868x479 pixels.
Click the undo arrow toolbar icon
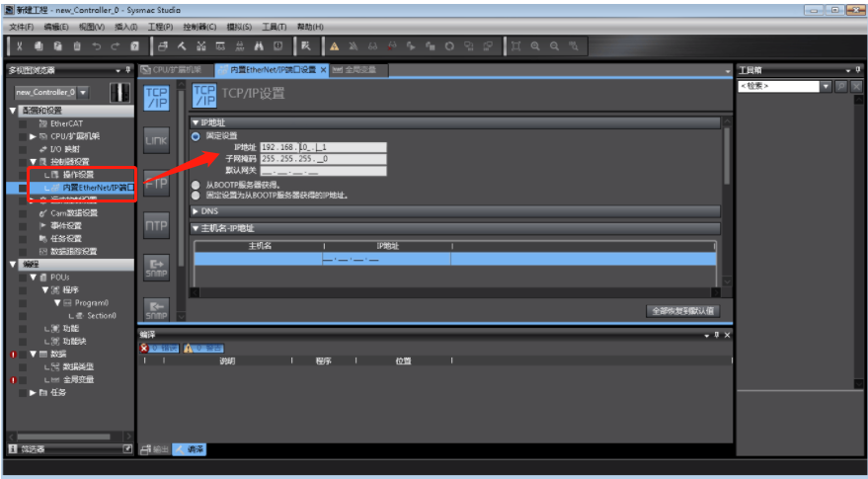[x=97, y=46]
